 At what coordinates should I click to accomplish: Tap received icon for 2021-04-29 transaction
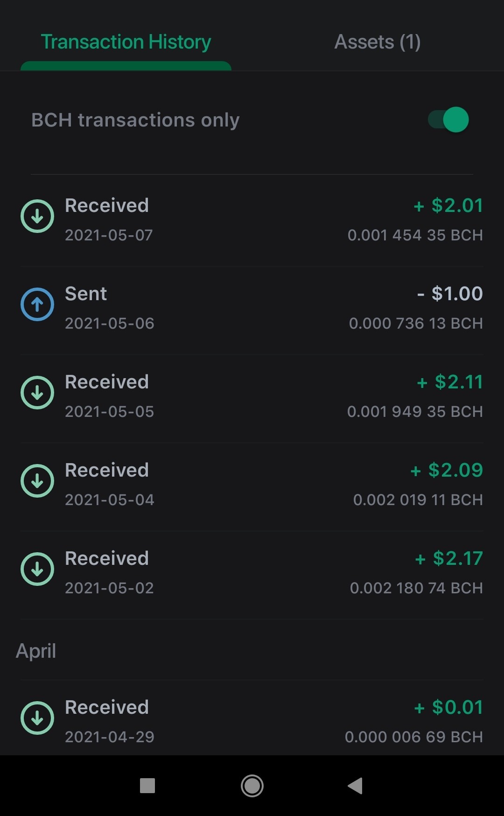tap(37, 718)
